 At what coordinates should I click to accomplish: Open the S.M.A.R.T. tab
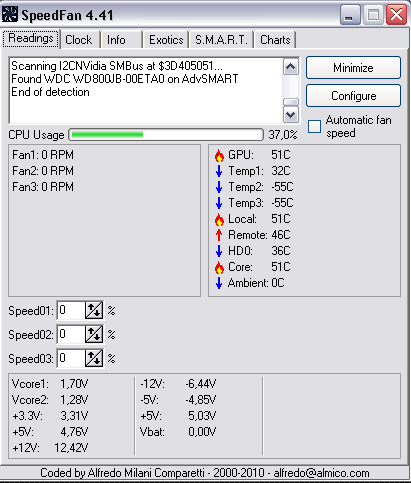click(221, 40)
